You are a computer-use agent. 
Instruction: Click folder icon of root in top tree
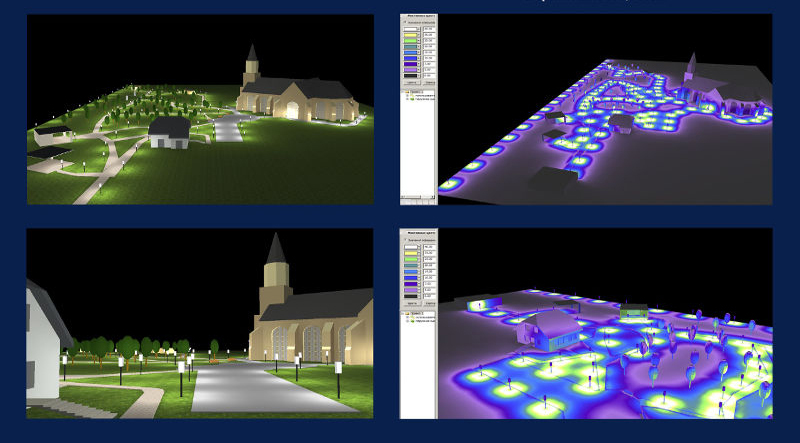point(407,92)
